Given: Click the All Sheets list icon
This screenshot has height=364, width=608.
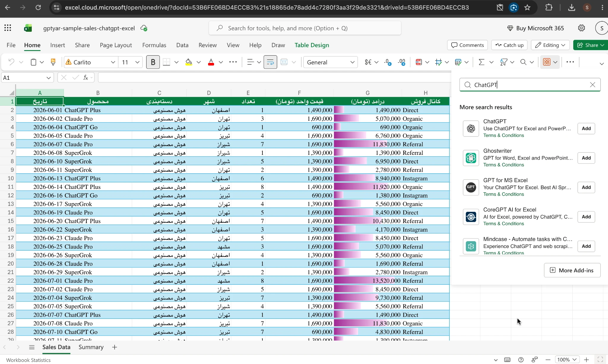Looking at the screenshot, I should click(32, 347).
